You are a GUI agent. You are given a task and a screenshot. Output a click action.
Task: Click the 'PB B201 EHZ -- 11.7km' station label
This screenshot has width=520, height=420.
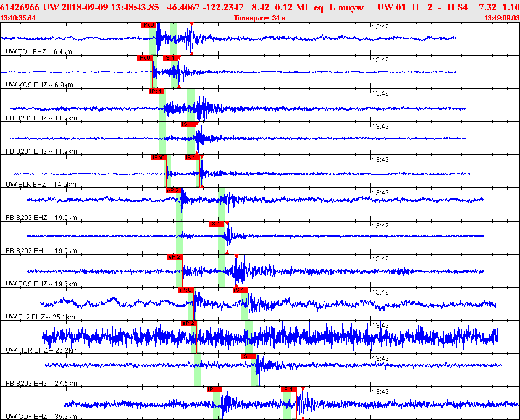click(41, 118)
